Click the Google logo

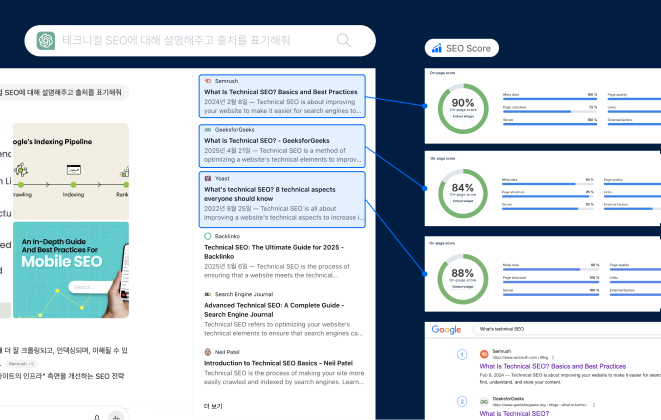click(x=446, y=329)
